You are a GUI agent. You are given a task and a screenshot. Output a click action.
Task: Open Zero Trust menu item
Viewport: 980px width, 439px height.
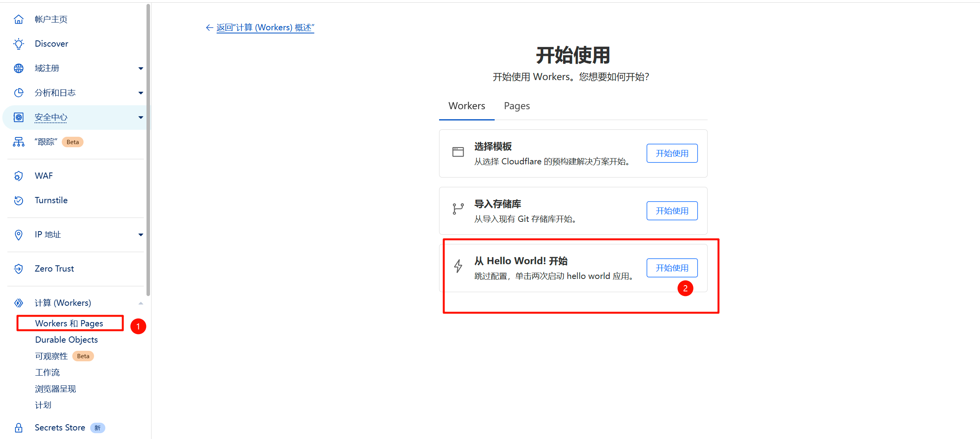(x=54, y=269)
